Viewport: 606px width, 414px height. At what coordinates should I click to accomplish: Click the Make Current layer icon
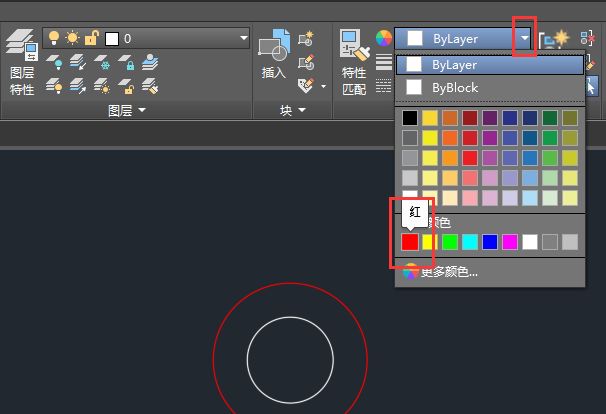pos(150,62)
